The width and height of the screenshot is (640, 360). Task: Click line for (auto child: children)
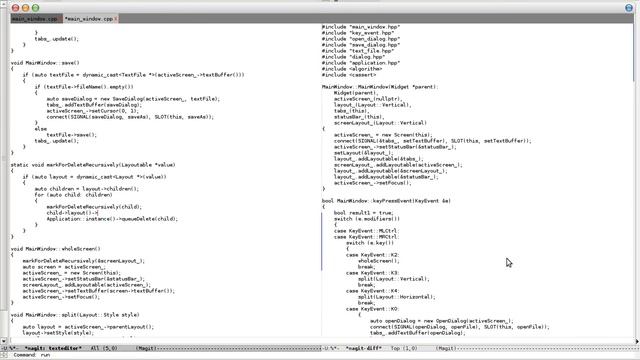point(73,195)
